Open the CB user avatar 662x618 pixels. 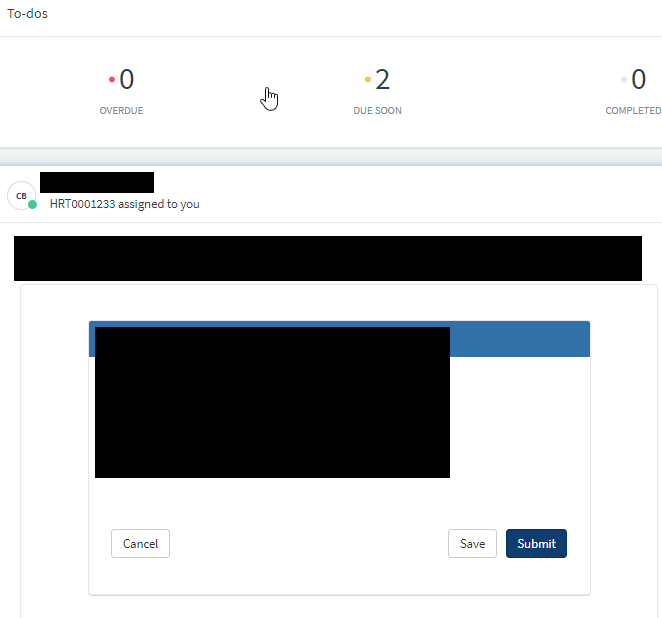point(21,195)
